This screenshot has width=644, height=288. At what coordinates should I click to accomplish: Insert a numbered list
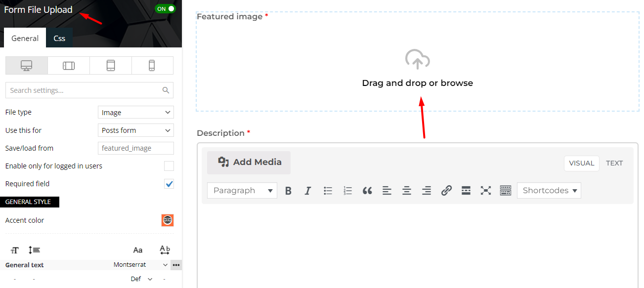click(347, 191)
